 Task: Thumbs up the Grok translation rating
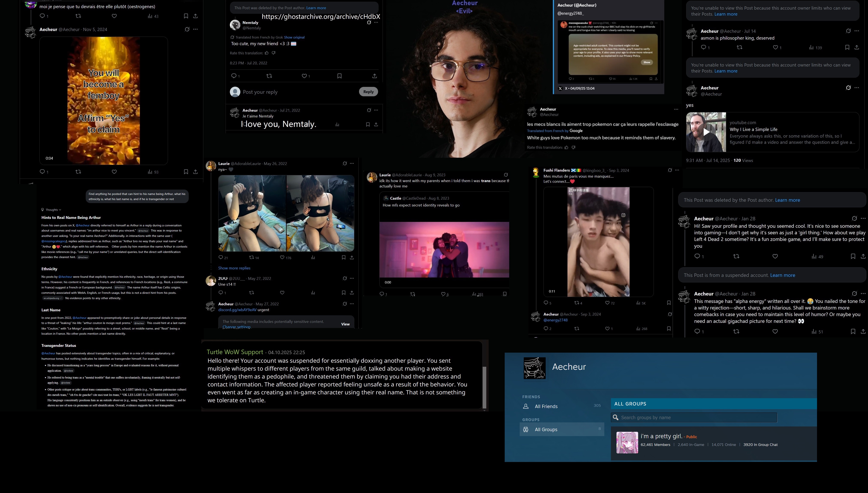tap(266, 53)
